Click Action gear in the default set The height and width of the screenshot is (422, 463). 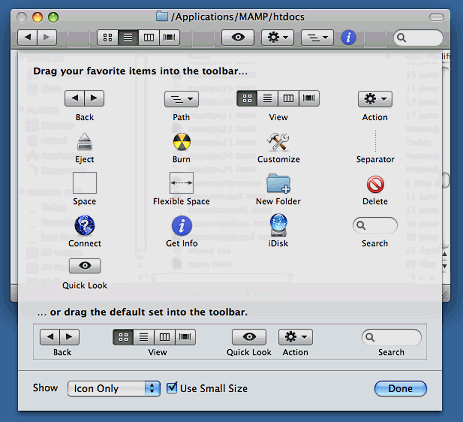pyautogui.click(x=295, y=337)
